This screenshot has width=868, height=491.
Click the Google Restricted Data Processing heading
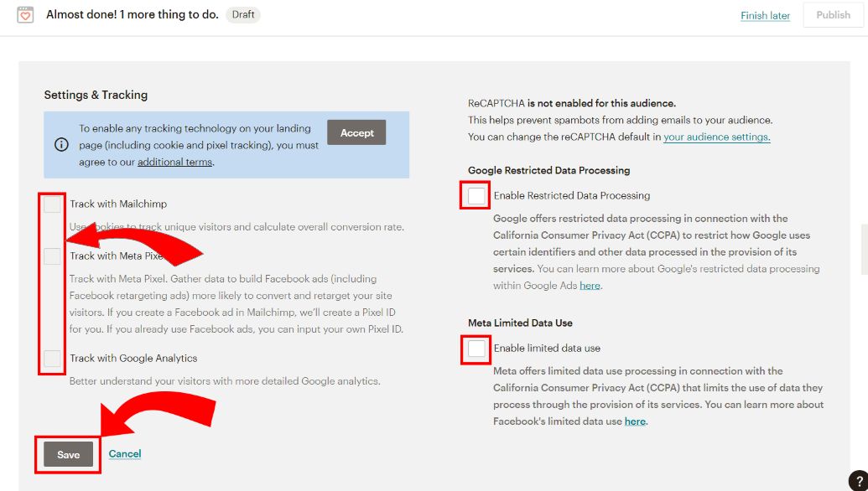click(549, 170)
